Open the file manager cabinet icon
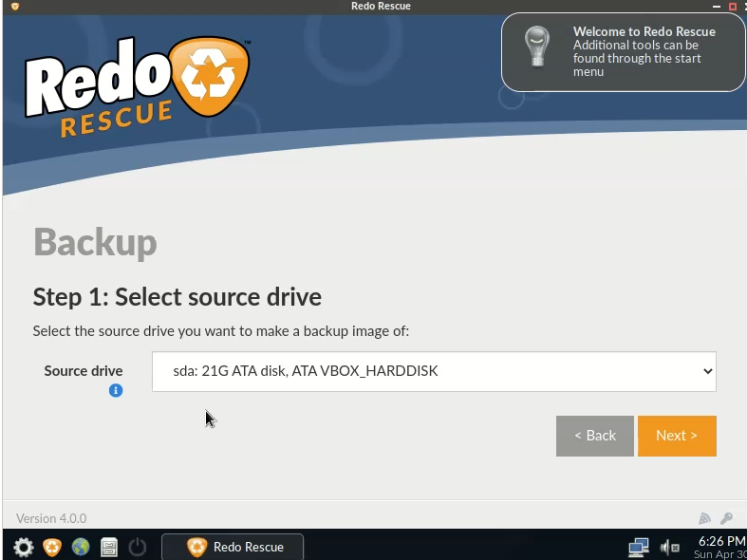 click(109, 547)
